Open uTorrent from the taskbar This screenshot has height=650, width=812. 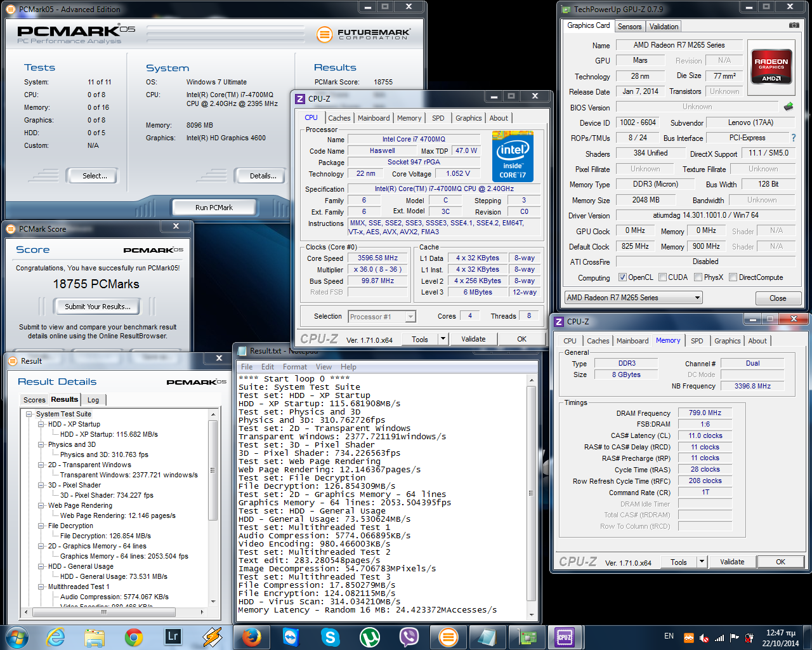[x=369, y=637]
